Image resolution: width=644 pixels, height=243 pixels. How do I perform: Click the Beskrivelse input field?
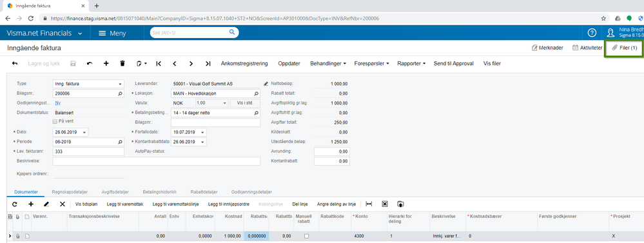pyautogui.click(x=156, y=161)
